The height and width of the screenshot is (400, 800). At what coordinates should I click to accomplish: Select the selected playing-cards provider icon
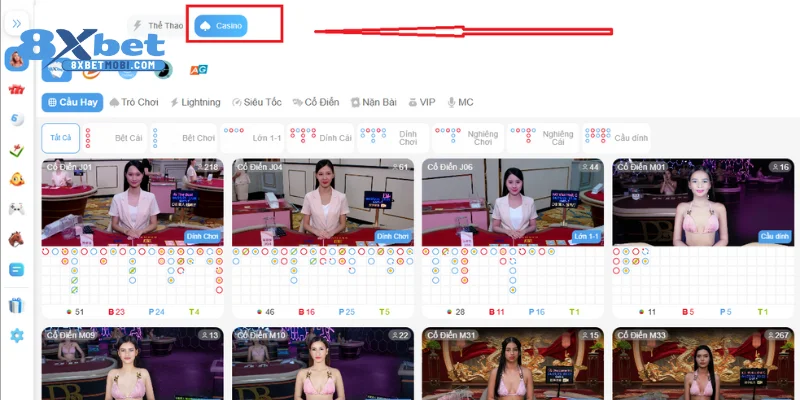click(x=56, y=70)
